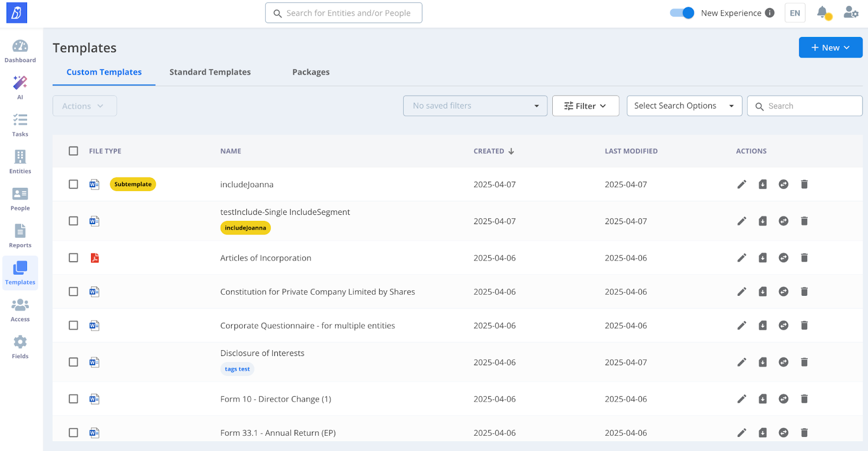Image resolution: width=868 pixels, height=451 pixels.
Task: Open EN language selector
Action: pyautogui.click(x=795, y=13)
